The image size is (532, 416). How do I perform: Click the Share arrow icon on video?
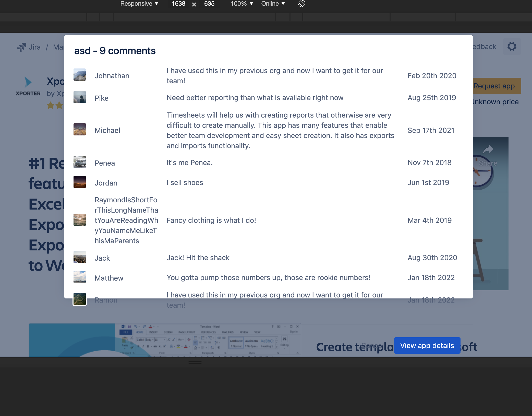click(x=488, y=150)
